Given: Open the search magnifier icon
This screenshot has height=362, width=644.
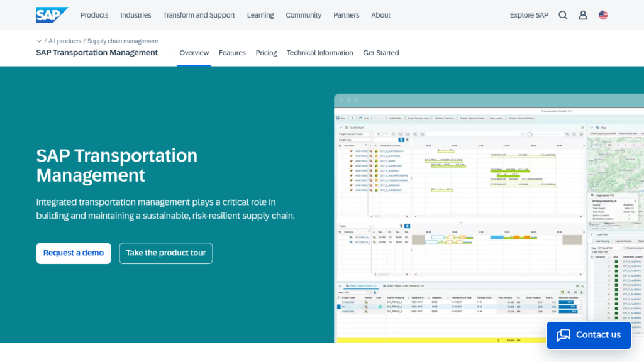Looking at the screenshot, I should 563,15.
